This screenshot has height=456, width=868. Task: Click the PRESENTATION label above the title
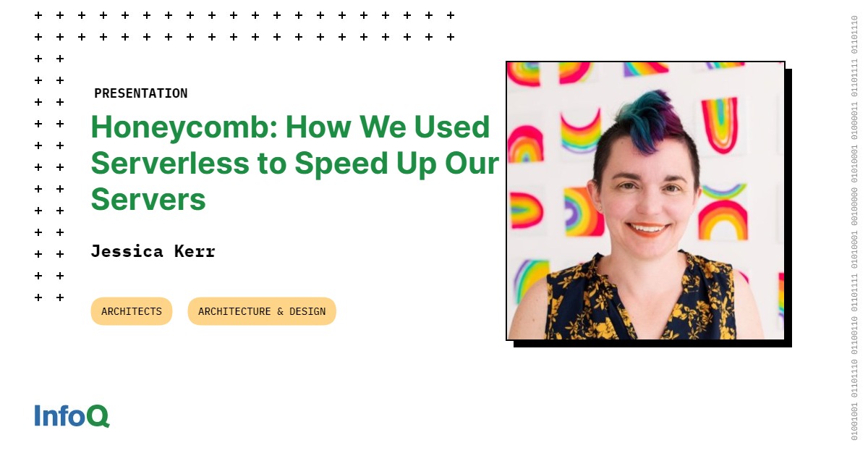pyautogui.click(x=140, y=93)
